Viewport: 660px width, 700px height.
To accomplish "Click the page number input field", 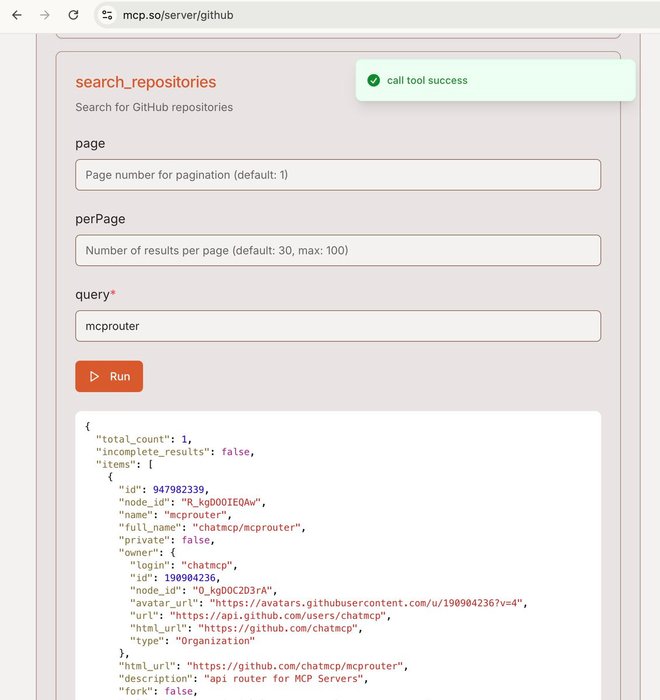I will pos(338,175).
